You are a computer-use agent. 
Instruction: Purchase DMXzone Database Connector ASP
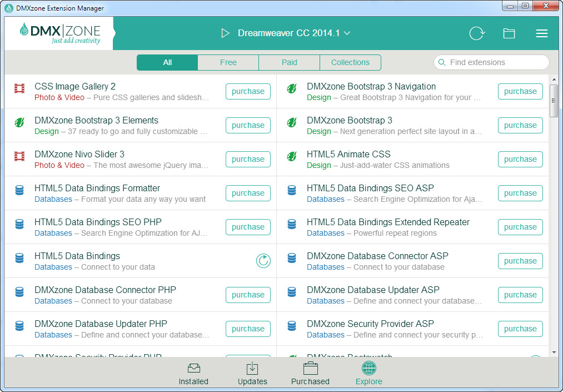[520, 261]
